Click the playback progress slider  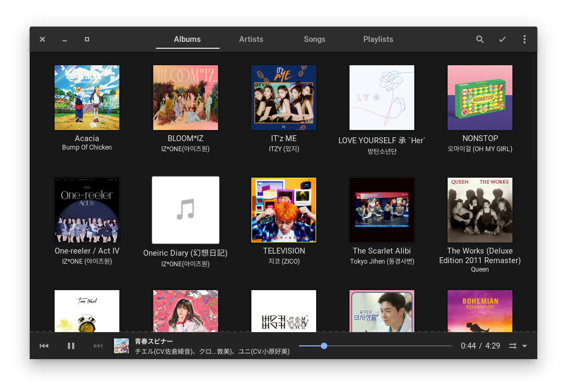point(375,346)
